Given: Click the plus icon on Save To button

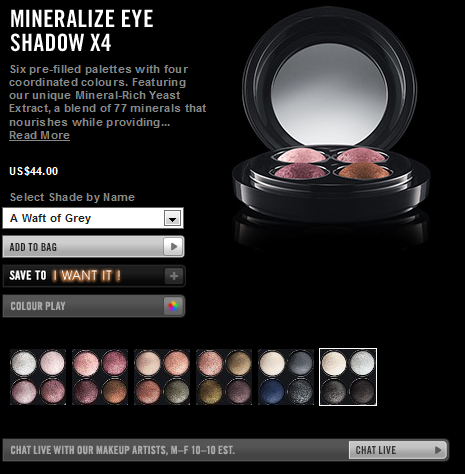Looking at the screenshot, I should (x=174, y=276).
